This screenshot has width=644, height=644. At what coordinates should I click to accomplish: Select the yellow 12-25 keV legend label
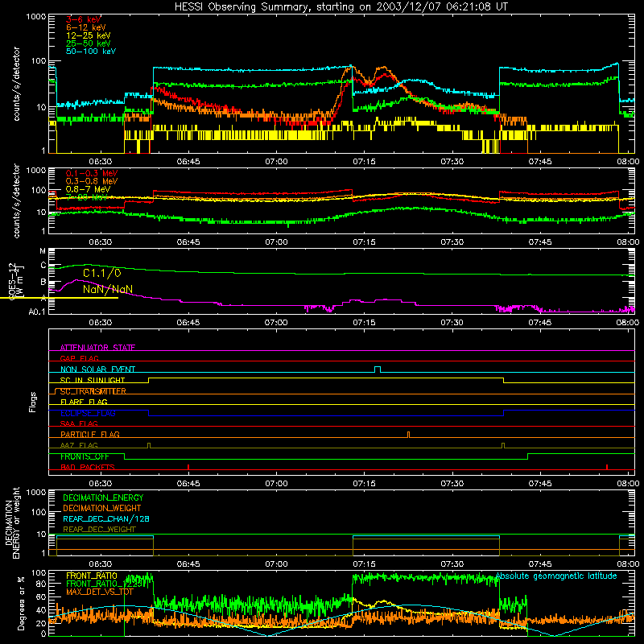point(89,35)
